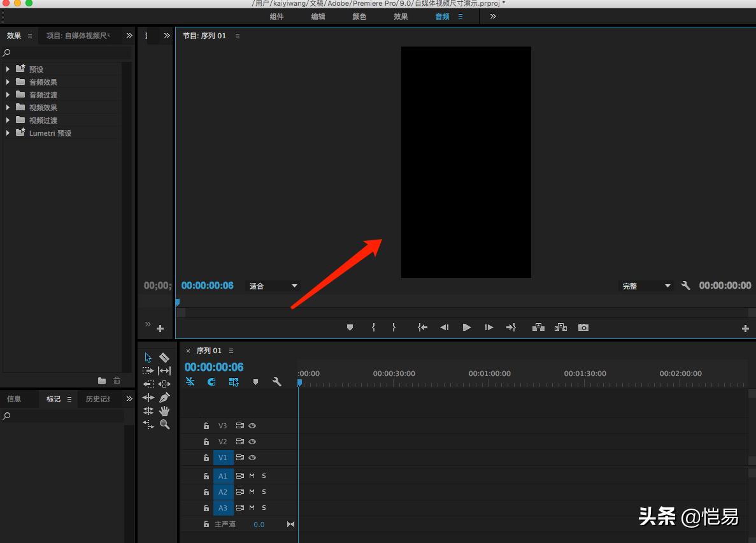Select the Pen tool
Screen dimensions: 756x543
tap(164, 398)
